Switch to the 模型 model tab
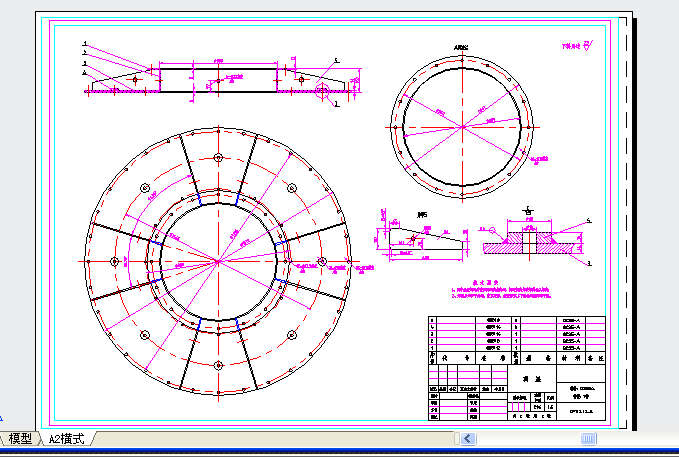 [x=20, y=439]
